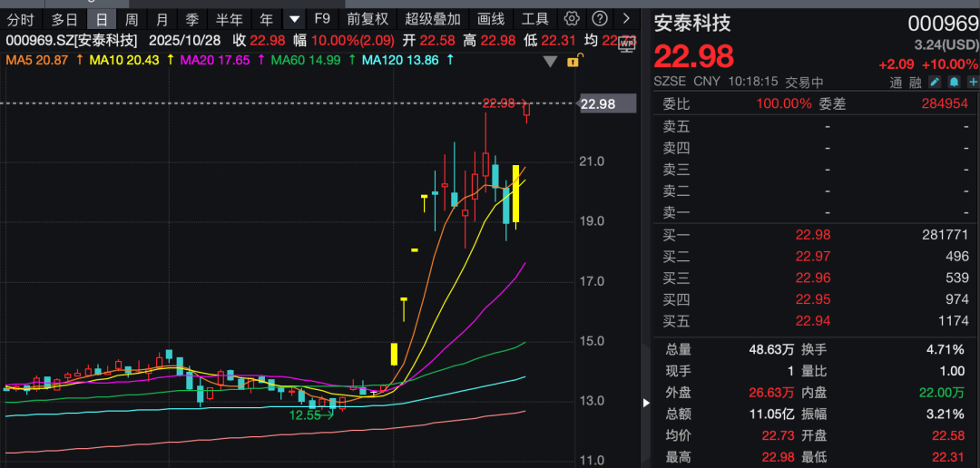Screen dimensions: 980x468
Task: Click the 总量 value 48.63万
Action: click(x=772, y=349)
